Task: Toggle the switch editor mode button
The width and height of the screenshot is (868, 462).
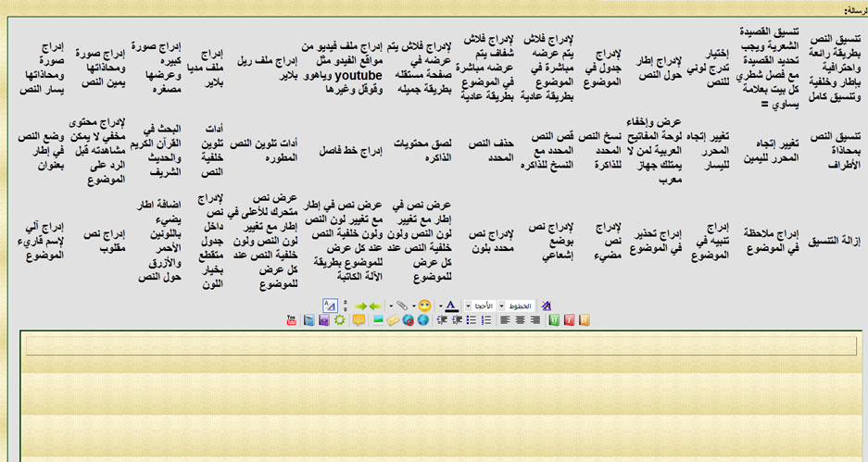Action: pyautogui.click(x=330, y=306)
